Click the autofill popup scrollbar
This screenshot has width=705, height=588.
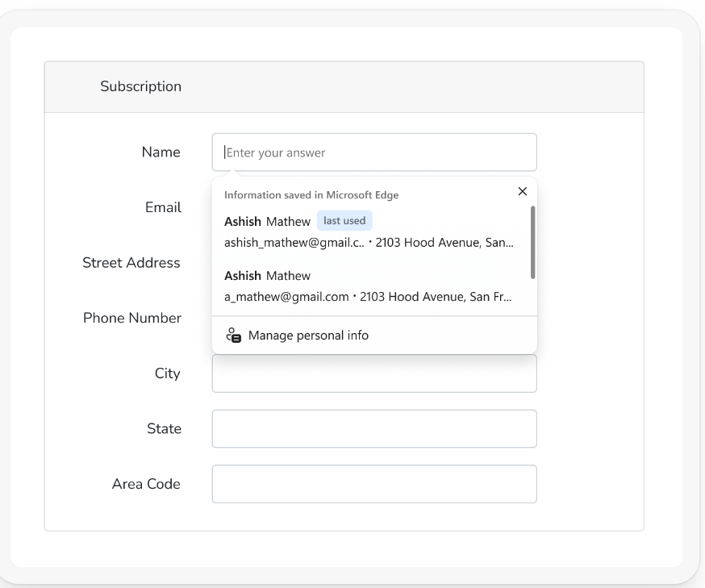coord(532,242)
